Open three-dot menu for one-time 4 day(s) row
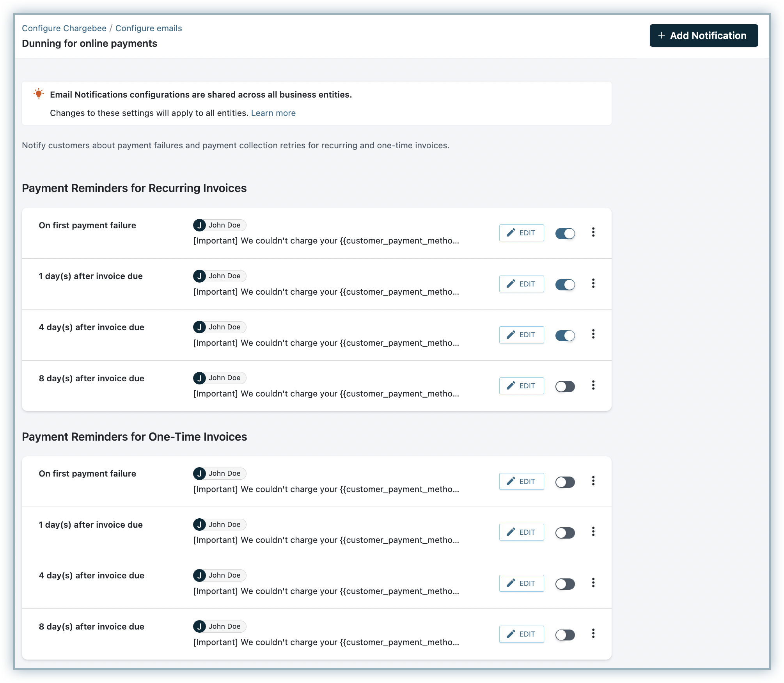Viewport: 784px width, 683px height. [593, 583]
